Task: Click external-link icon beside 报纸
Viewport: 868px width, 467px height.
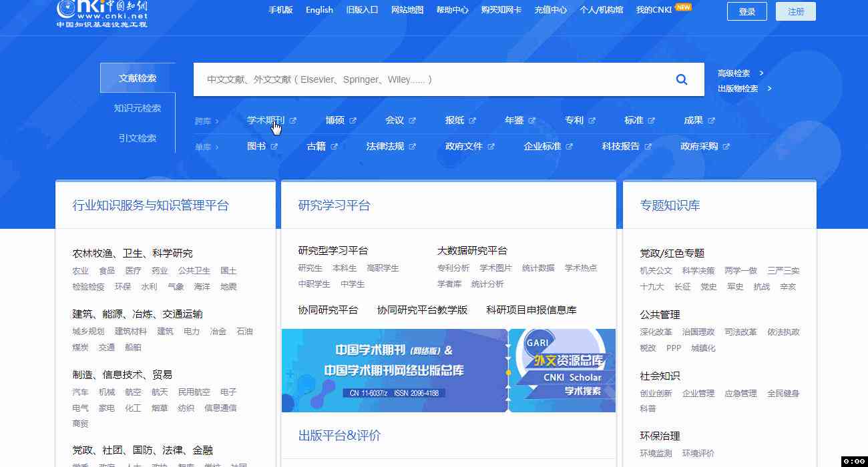Action: 473,121
